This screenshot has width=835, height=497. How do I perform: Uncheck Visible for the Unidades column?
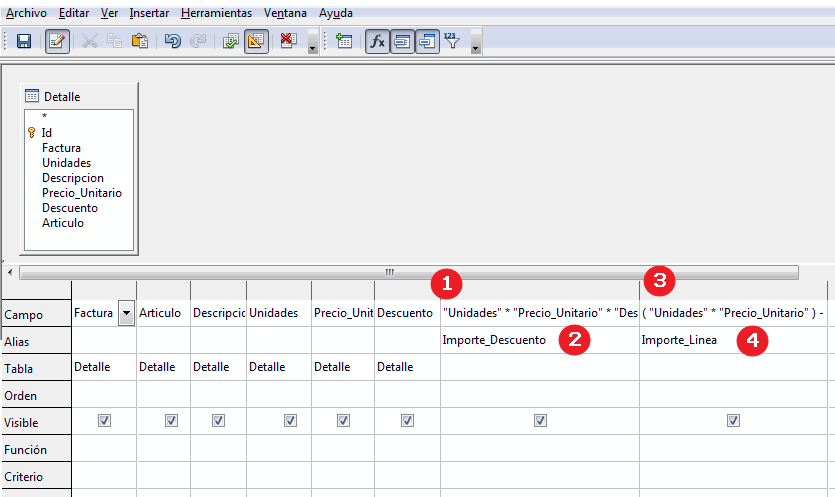click(290, 421)
